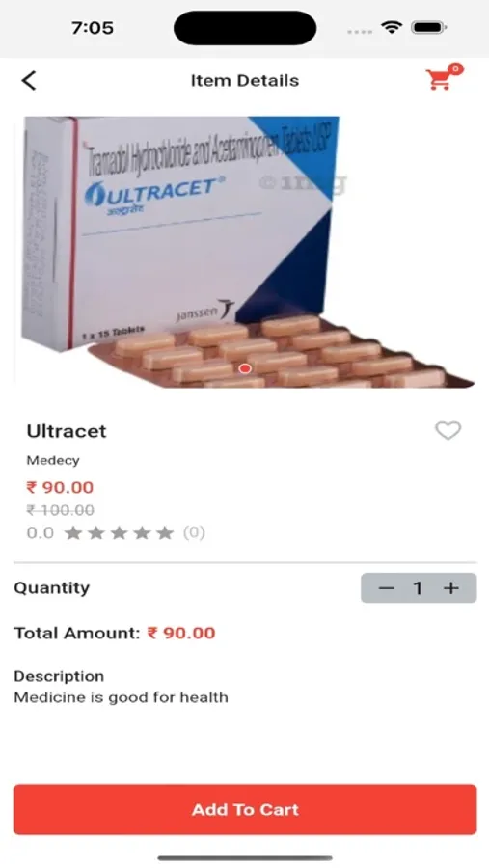489x868 pixels.
Task: Tap the Ultracet product image
Action: pyautogui.click(x=245, y=252)
